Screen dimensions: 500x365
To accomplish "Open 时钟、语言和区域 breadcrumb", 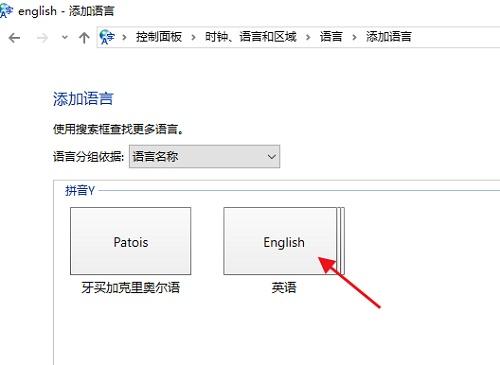I will point(250,37).
